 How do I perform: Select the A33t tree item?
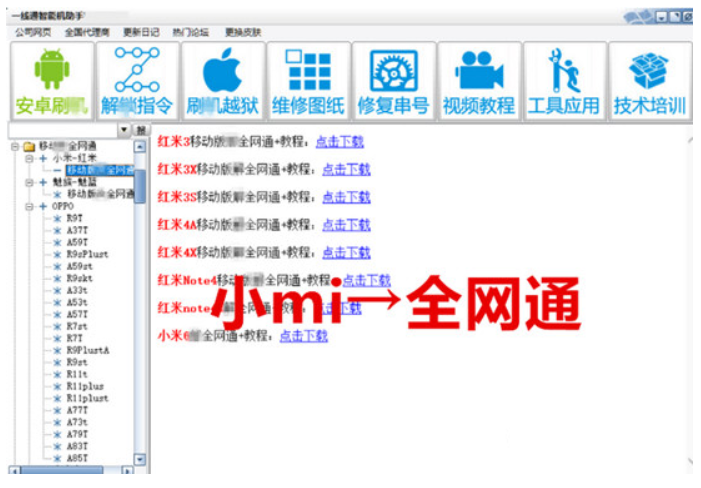77,290
